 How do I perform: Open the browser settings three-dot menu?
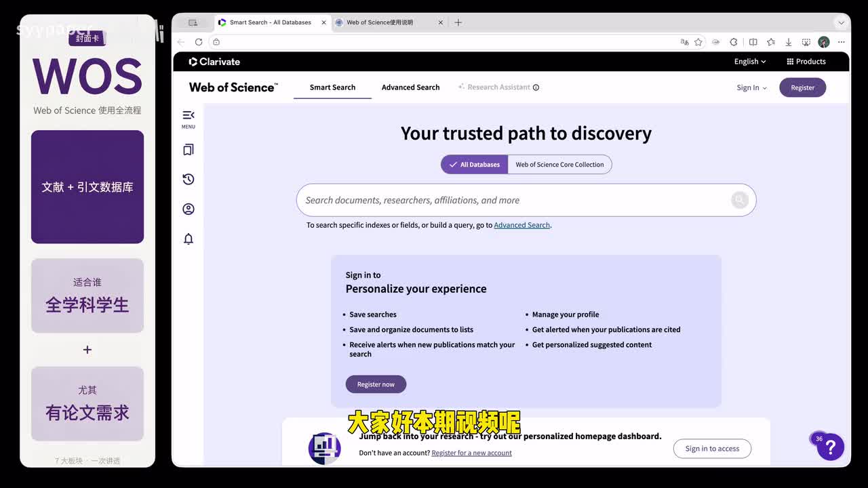(842, 42)
